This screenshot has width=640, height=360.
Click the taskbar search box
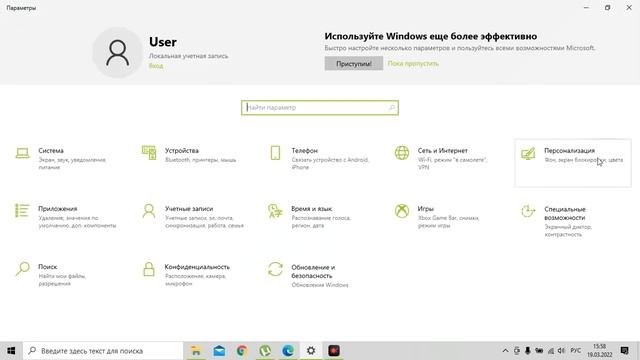point(103,351)
